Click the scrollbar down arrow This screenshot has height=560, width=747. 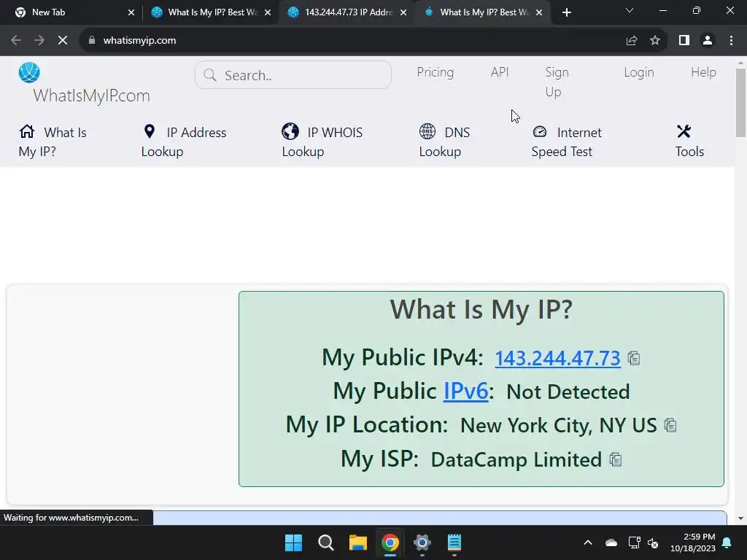[x=740, y=518]
